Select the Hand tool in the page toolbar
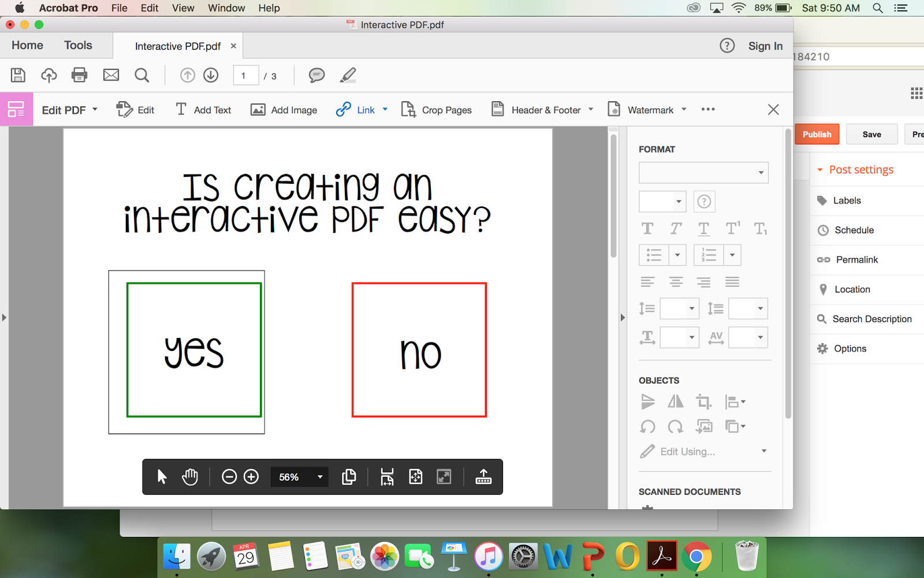924x578 pixels. 189,477
